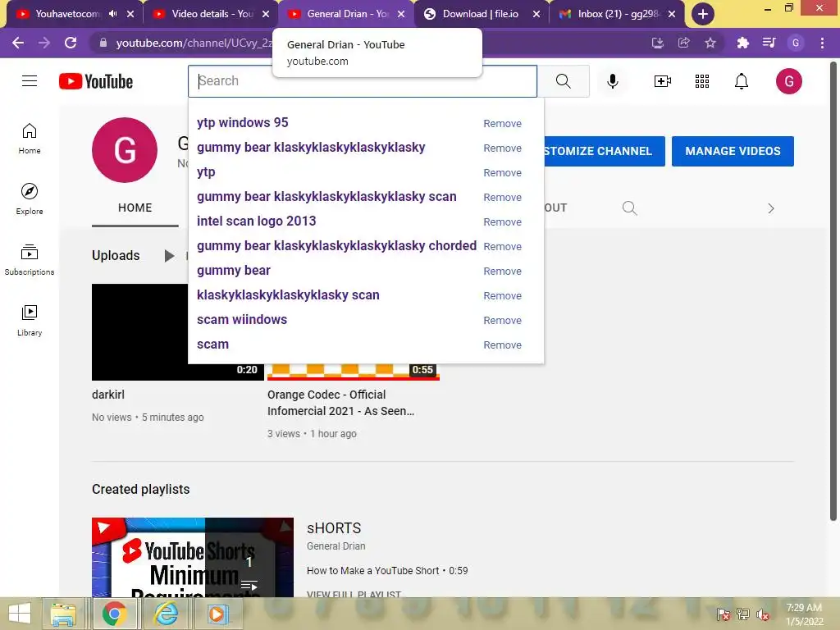Open Explore in sidebar
Viewport: 840px width, 630px height.
click(x=30, y=199)
